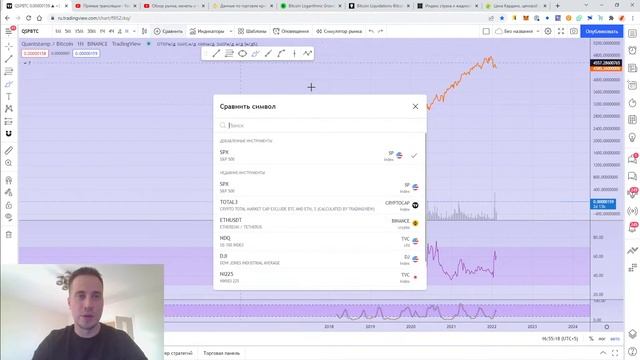The width and height of the screenshot is (640, 360).
Task: Select NI225 Nikkei 225 row
Action: [x=320, y=277]
